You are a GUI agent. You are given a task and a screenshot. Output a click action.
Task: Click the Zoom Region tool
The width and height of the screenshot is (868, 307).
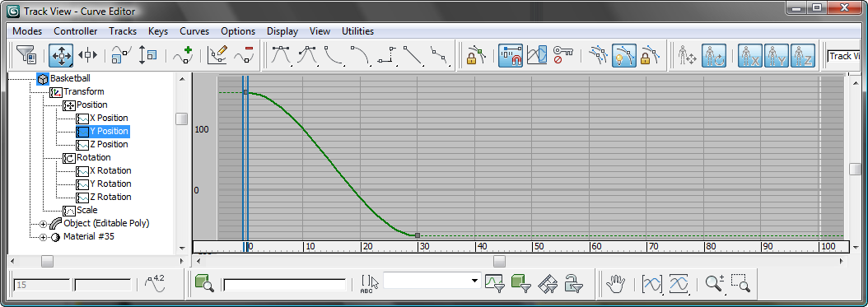[740, 284]
